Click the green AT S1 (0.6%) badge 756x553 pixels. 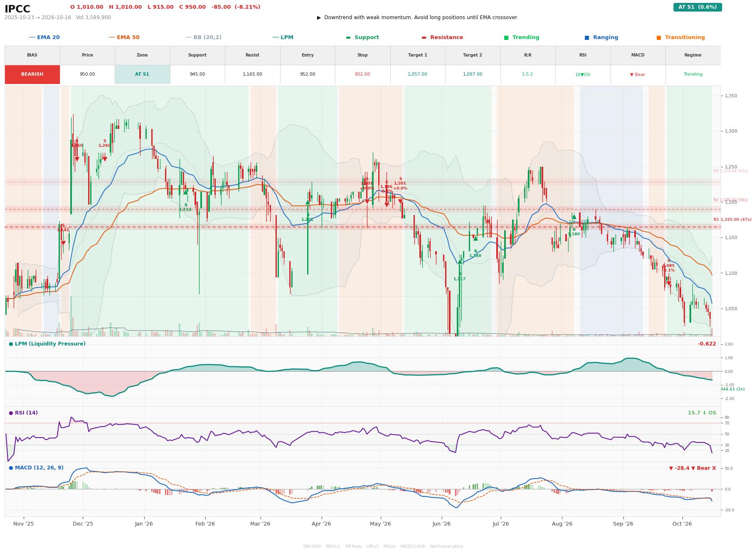pyautogui.click(x=697, y=7)
